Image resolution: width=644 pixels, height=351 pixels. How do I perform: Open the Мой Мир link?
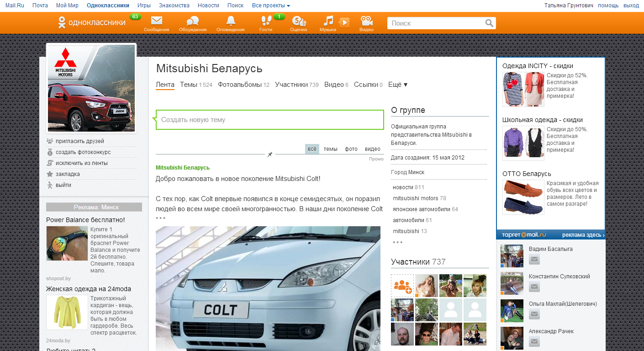click(x=67, y=5)
